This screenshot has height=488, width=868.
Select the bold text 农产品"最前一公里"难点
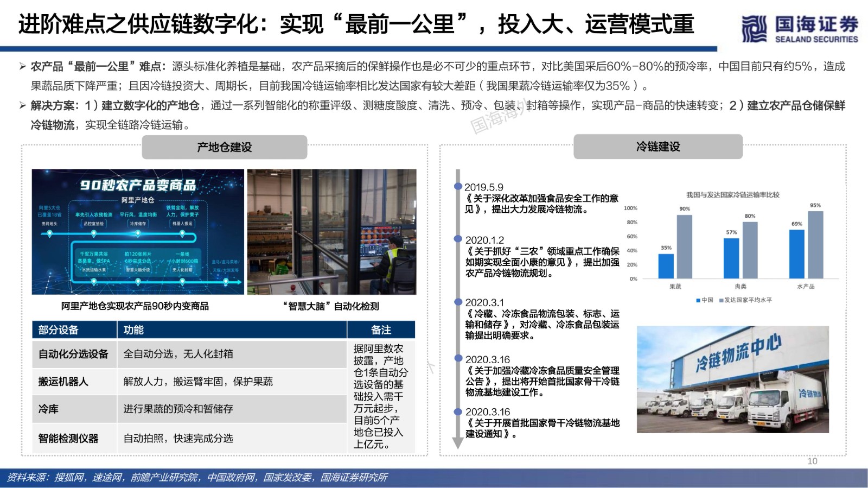pos(99,66)
